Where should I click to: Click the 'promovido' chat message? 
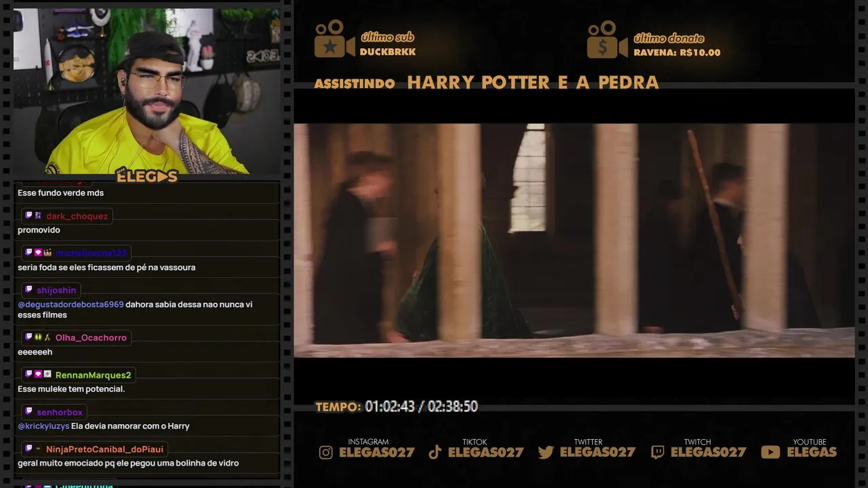point(39,230)
